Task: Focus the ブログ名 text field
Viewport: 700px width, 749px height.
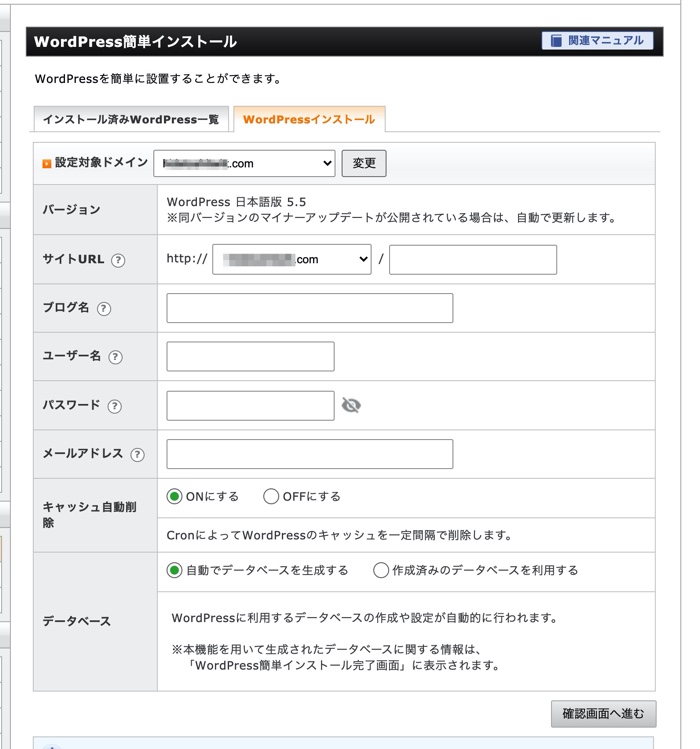Action: tap(310, 308)
